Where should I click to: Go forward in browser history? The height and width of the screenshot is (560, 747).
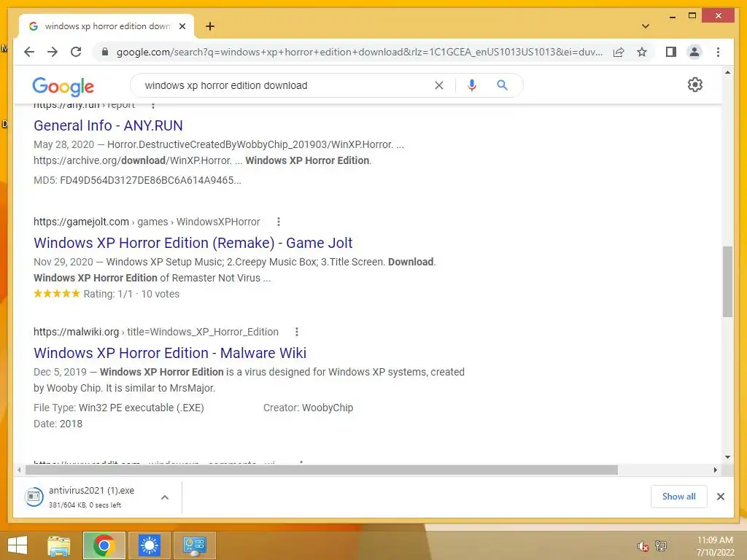tap(53, 52)
